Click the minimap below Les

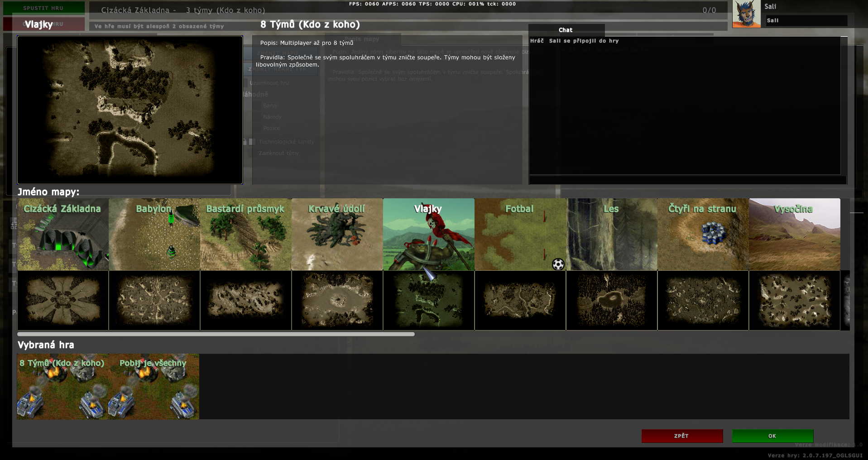[x=612, y=301]
